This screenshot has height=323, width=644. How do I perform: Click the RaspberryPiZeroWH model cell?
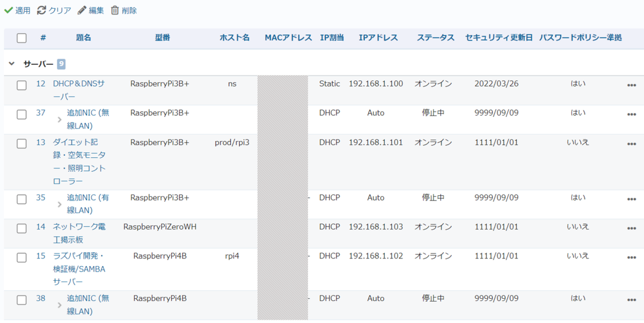pos(160,226)
